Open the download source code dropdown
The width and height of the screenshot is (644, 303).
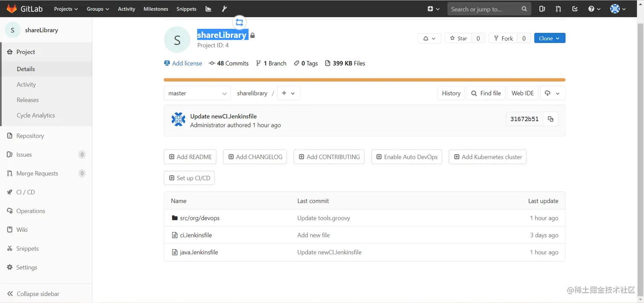(x=552, y=93)
